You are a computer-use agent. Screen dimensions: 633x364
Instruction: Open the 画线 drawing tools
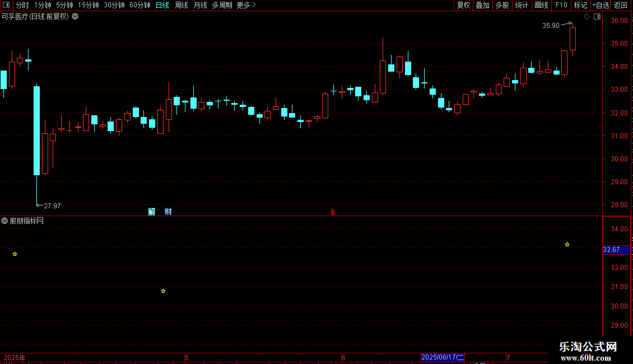(541, 5)
